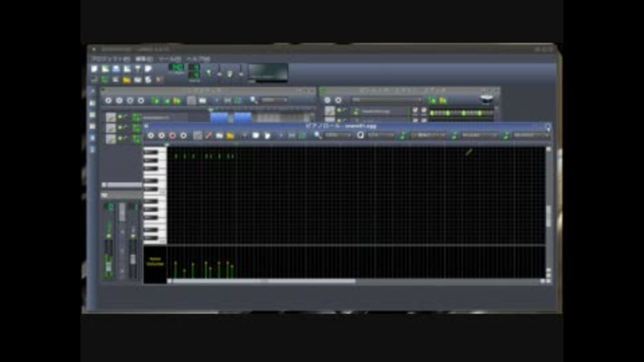Open chord dropdown in Piano Roll
Screen dimensions: 644x362
[x=531, y=135]
